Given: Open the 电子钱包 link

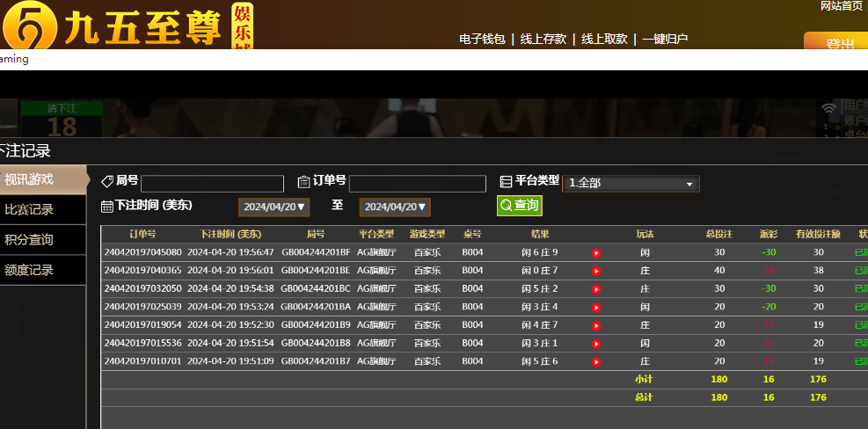Looking at the screenshot, I should (x=482, y=39).
